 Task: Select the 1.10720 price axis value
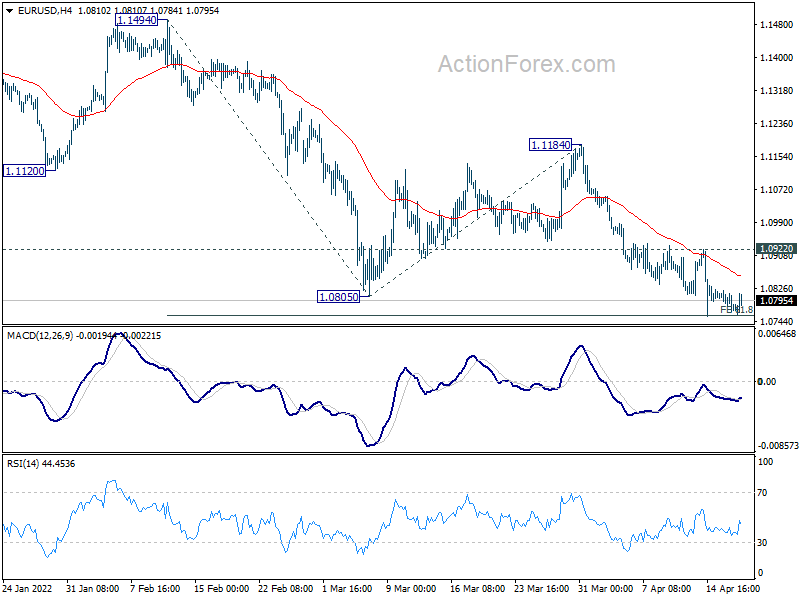[x=776, y=190]
